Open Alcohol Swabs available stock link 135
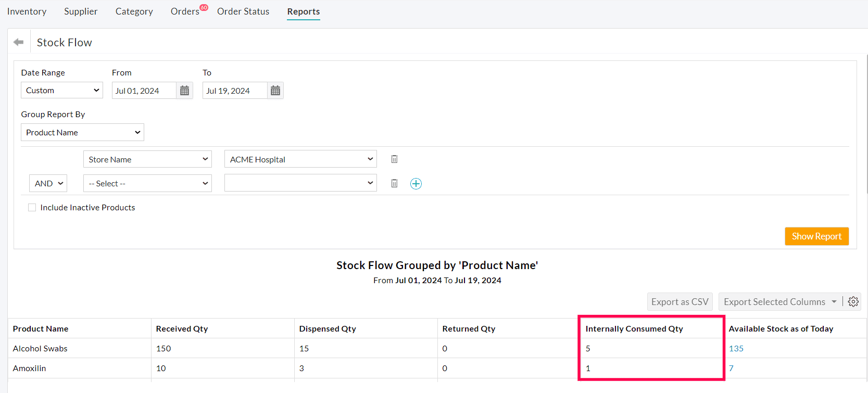This screenshot has height=393, width=868. point(736,349)
